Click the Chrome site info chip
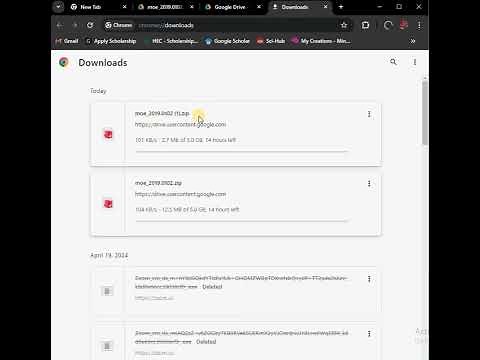The image size is (480, 360). point(119,25)
